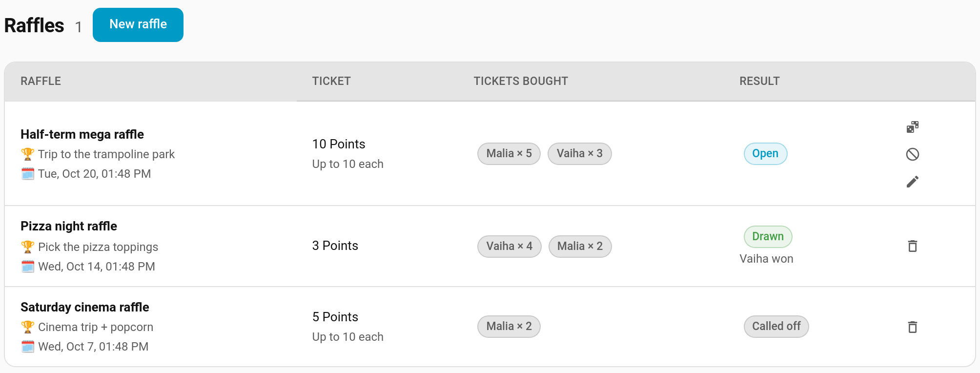The image size is (980, 373).
Task: Click the dice draw icon for Half-term raffle
Action: (x=912, y=127)
